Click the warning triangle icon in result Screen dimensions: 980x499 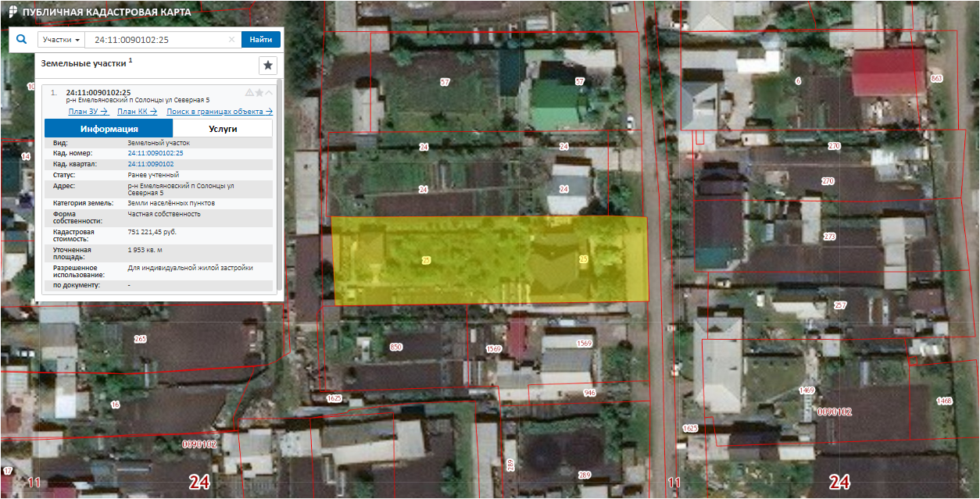coord(249,92)
